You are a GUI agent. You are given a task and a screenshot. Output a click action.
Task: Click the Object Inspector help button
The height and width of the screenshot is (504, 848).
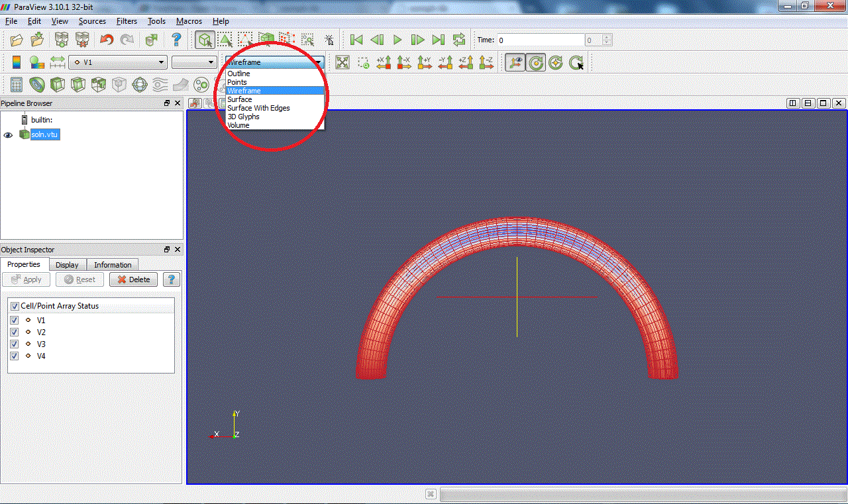171,279
